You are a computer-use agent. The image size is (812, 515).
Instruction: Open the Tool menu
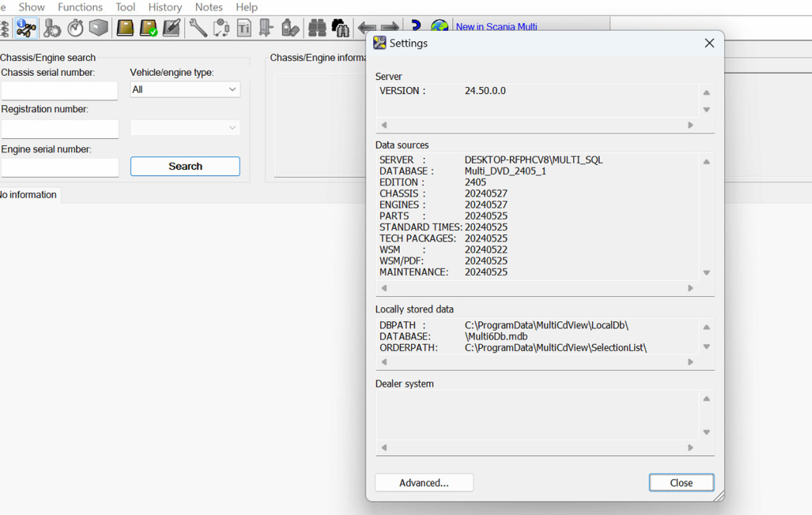(x=125, y=7)
